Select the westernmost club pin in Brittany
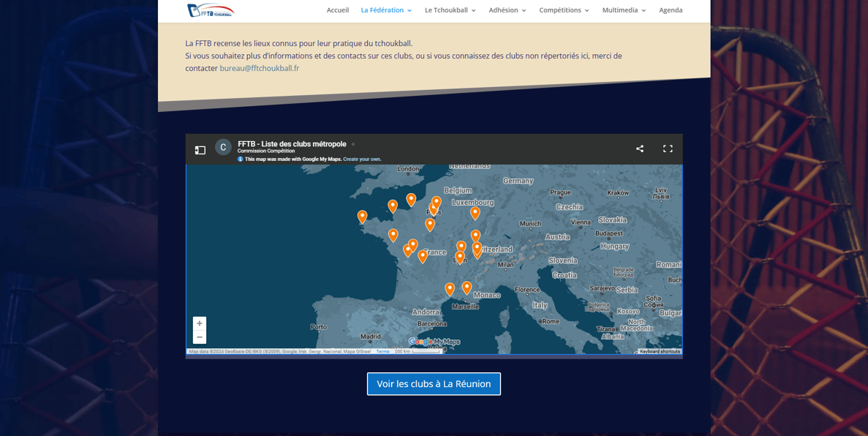This screenshot has height=436, width=868. coord(362,216)
